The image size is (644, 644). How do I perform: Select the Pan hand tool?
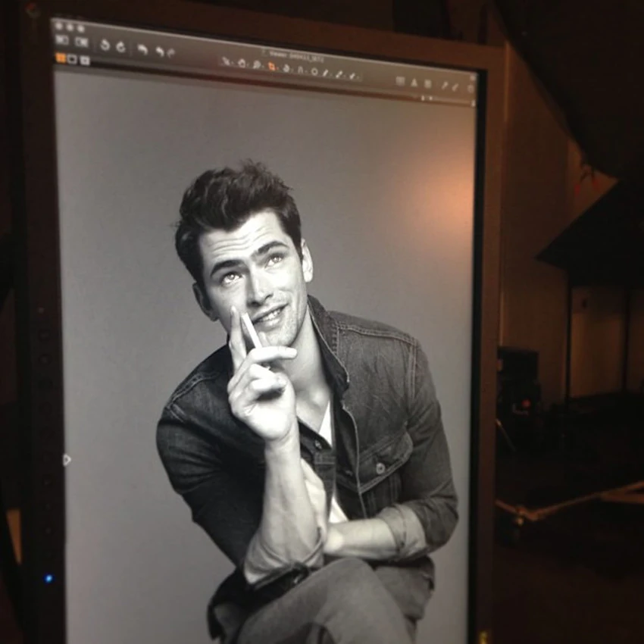click(x=242, y=63)
